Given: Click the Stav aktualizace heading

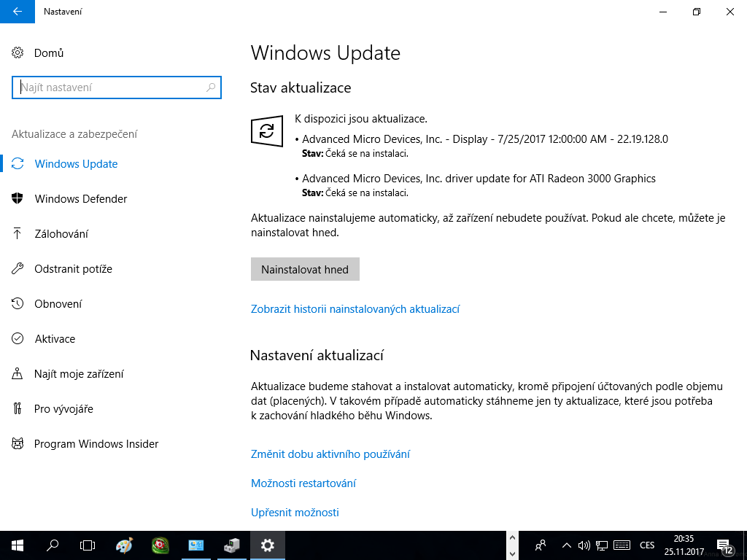Looking at the screenshot, I should click(301, 87).
